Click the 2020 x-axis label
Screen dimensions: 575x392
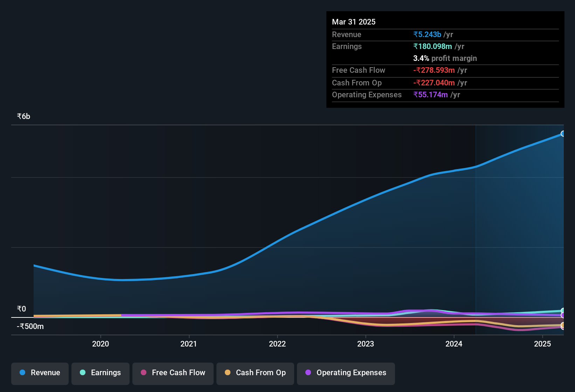click(101, 344)
